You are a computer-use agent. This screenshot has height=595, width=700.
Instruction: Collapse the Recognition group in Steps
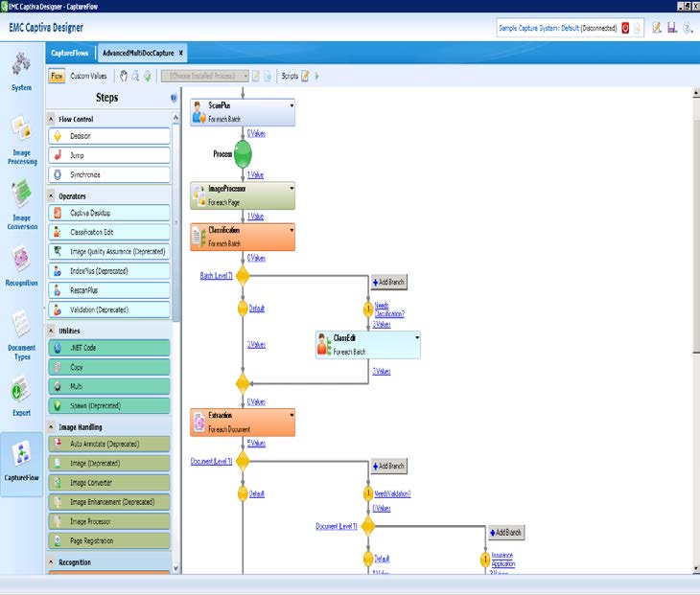click(51, 562)
